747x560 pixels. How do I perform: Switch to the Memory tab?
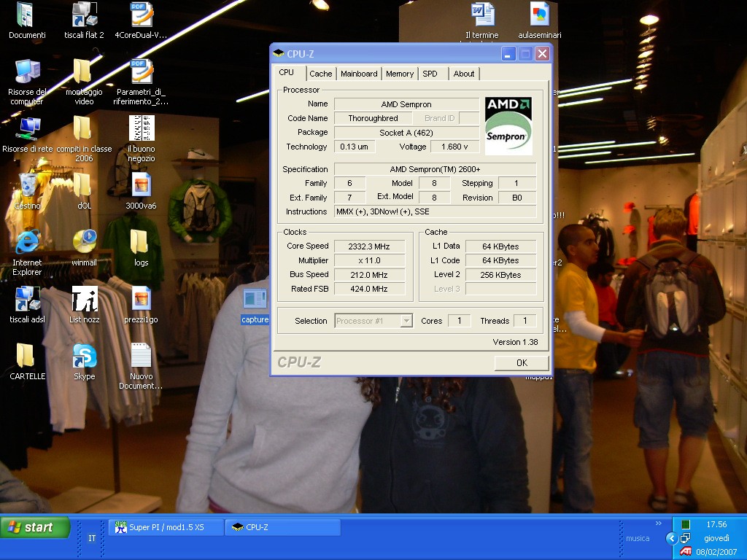(400, 74)
